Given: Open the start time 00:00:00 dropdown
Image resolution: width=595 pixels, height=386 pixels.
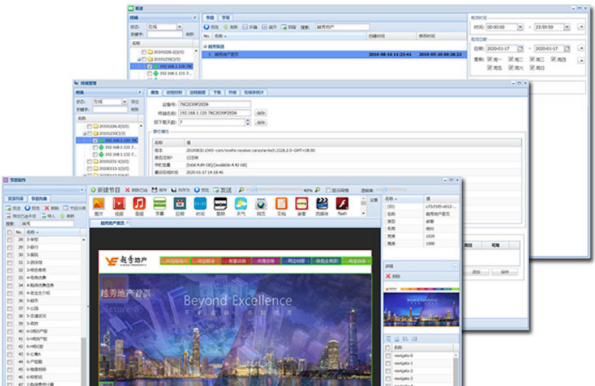Looking at the screenshot, I should pyautogui.click(x=520, y=27).
